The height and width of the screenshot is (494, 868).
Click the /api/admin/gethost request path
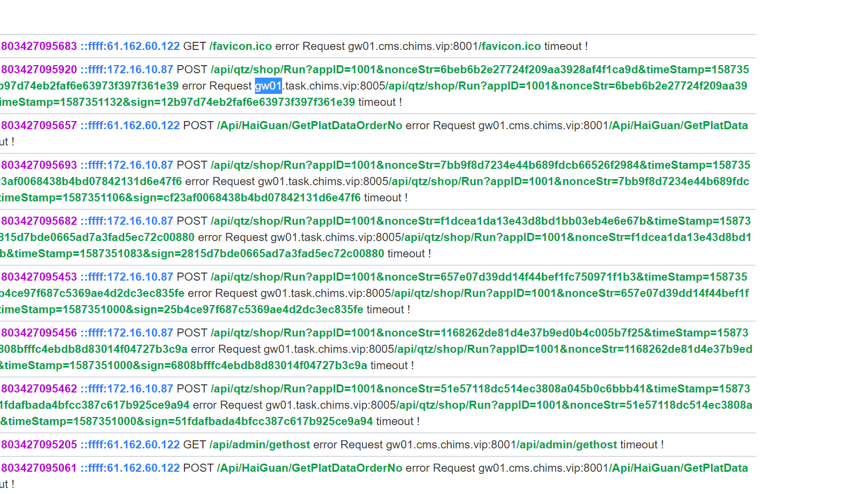coord(259,445)
